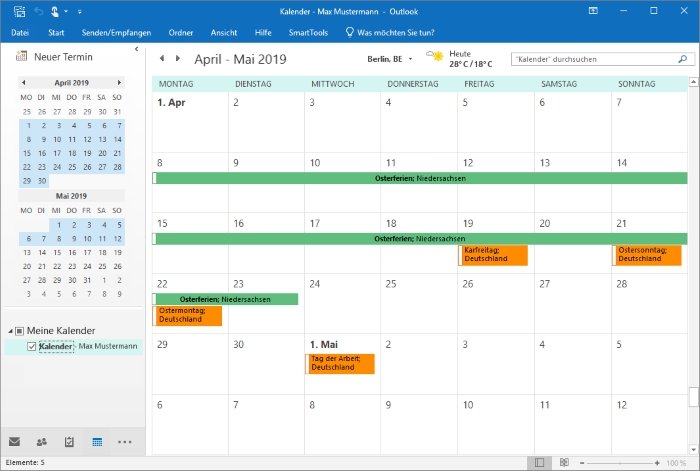Click the lightbulb Tell Me icon
This screenshot has height=471, width=700.
[x=350, y=32]
